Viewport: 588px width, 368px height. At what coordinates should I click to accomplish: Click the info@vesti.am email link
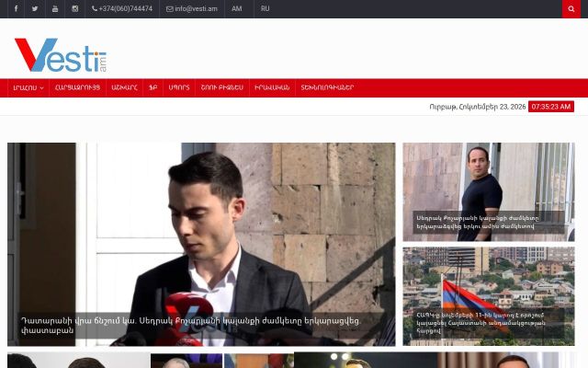tap(192, 8)
